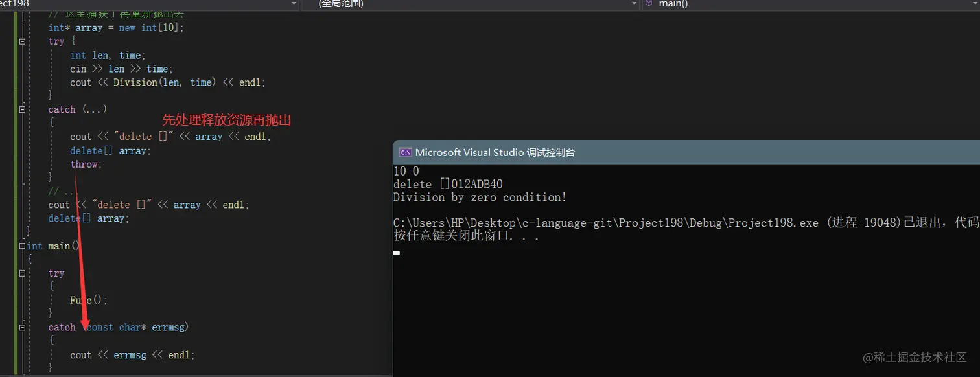Open the Project198 project dropdown

coord(292,4)
